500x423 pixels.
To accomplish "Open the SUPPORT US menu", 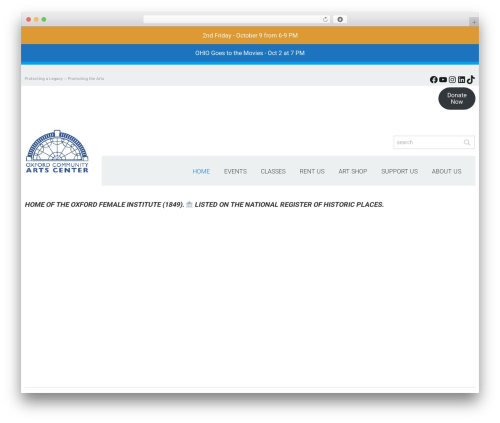I will tap(399, 171).
